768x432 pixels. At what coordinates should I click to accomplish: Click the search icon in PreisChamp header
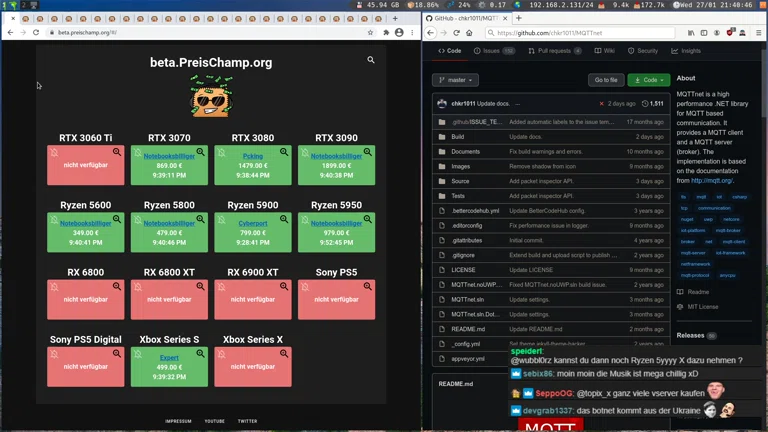[371, 60]
